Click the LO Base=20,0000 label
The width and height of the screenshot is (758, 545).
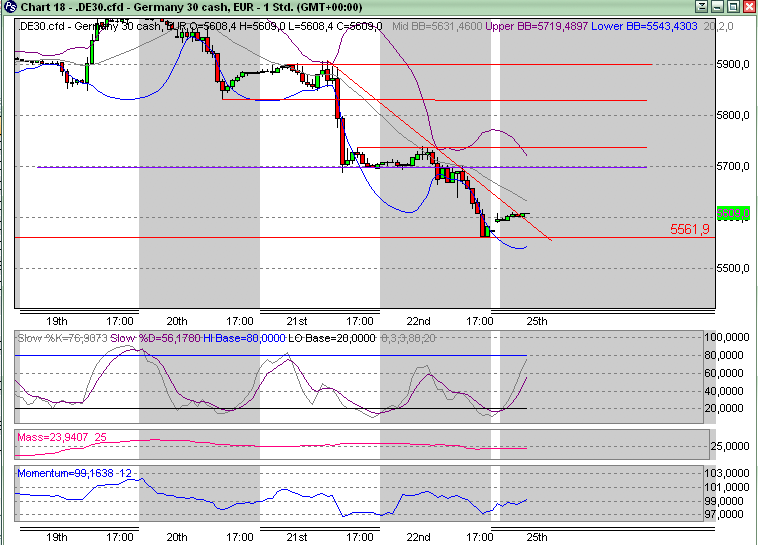332,339
